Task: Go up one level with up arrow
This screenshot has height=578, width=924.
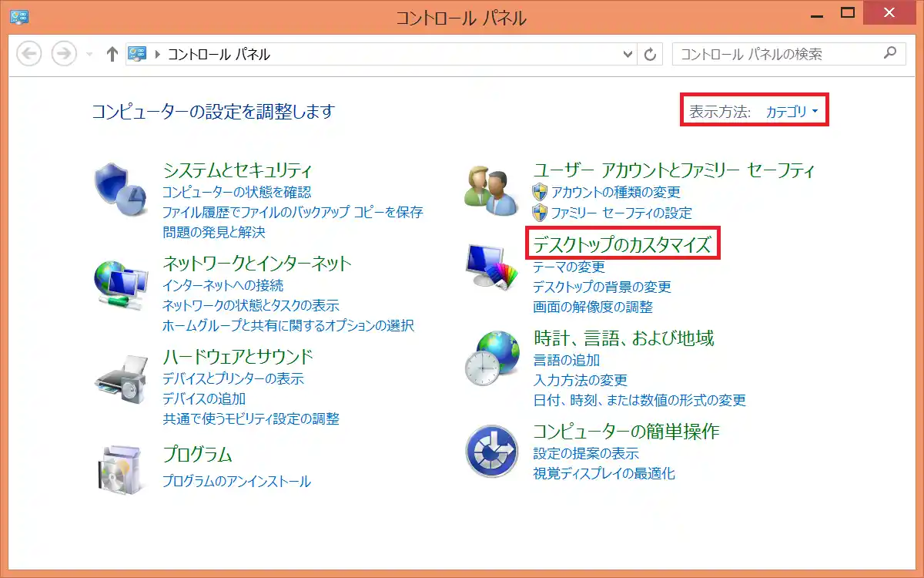Action: click(x=112, y=54)
